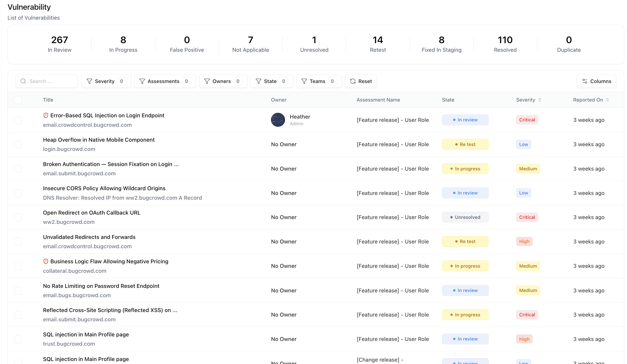Click the Reset filters button

361,81
